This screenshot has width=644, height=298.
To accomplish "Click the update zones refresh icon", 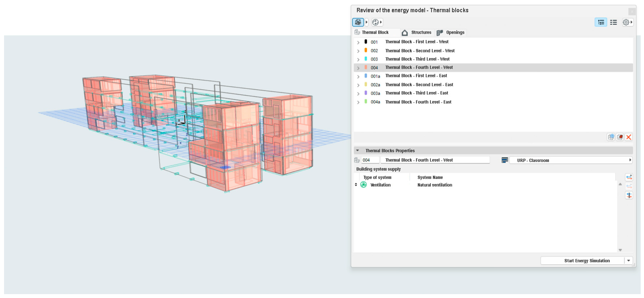I will (x=375, y=22).
